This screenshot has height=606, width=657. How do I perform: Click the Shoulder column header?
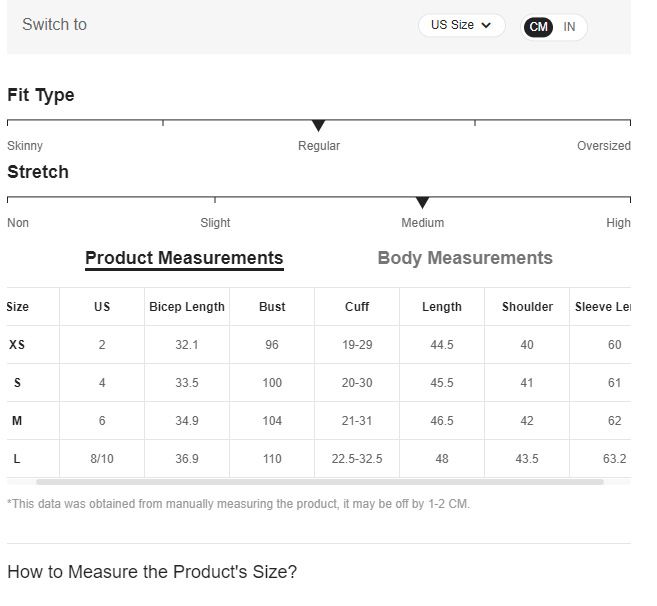pyautogui.click(x=527, y=307)
